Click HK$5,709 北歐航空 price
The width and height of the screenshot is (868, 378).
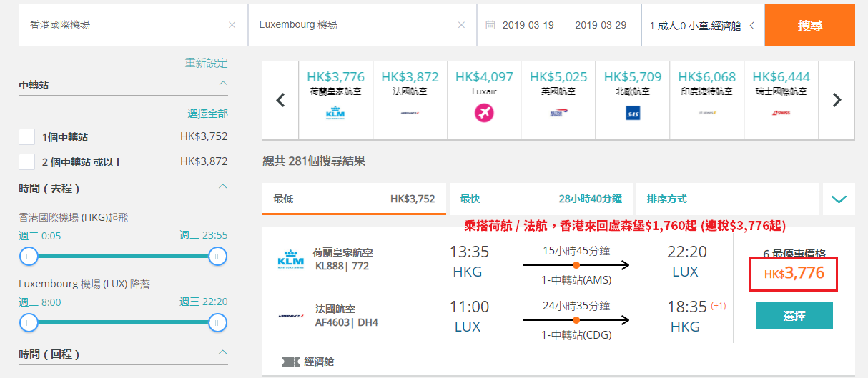tap(633, 76)
